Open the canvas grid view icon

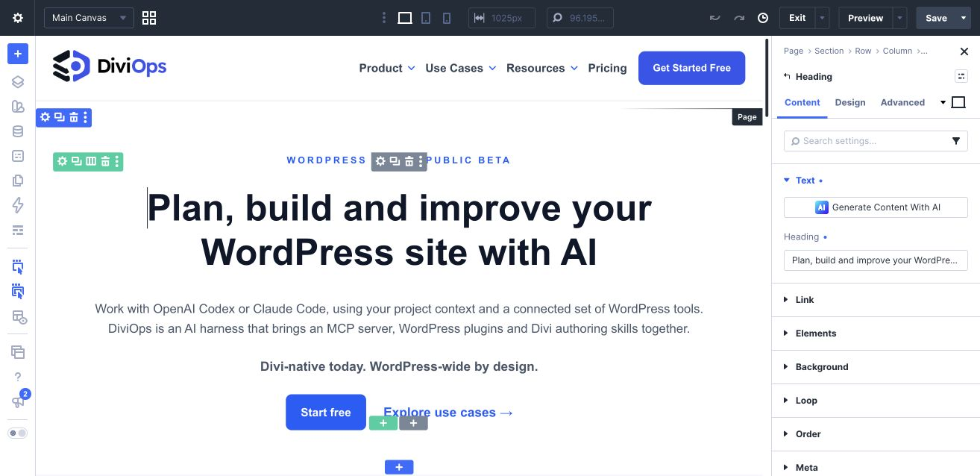click(148, 18)
